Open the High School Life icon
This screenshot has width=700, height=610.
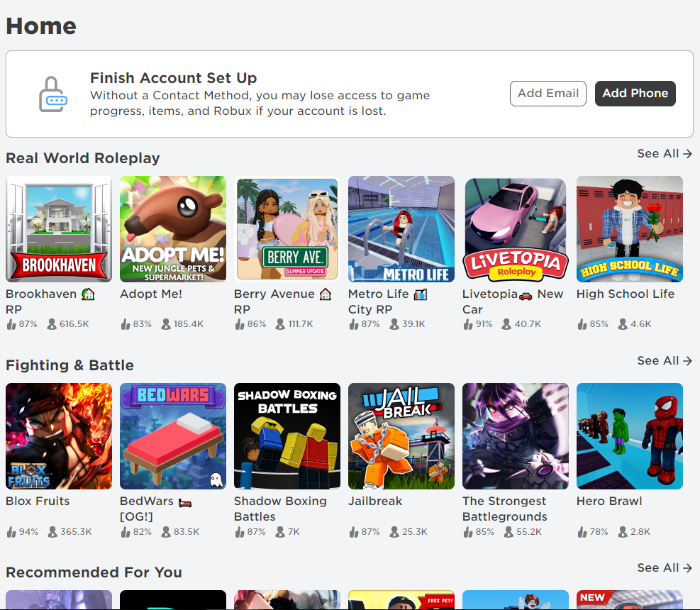630,229
